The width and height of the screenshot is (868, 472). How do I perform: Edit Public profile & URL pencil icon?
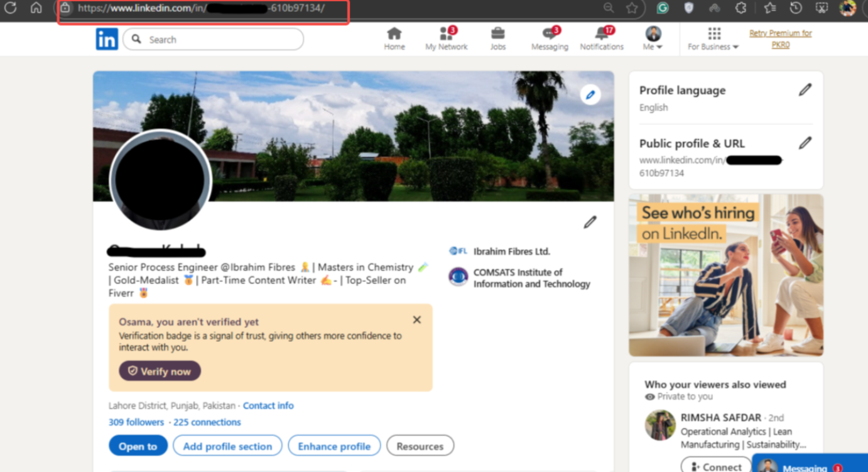[805, 143]
